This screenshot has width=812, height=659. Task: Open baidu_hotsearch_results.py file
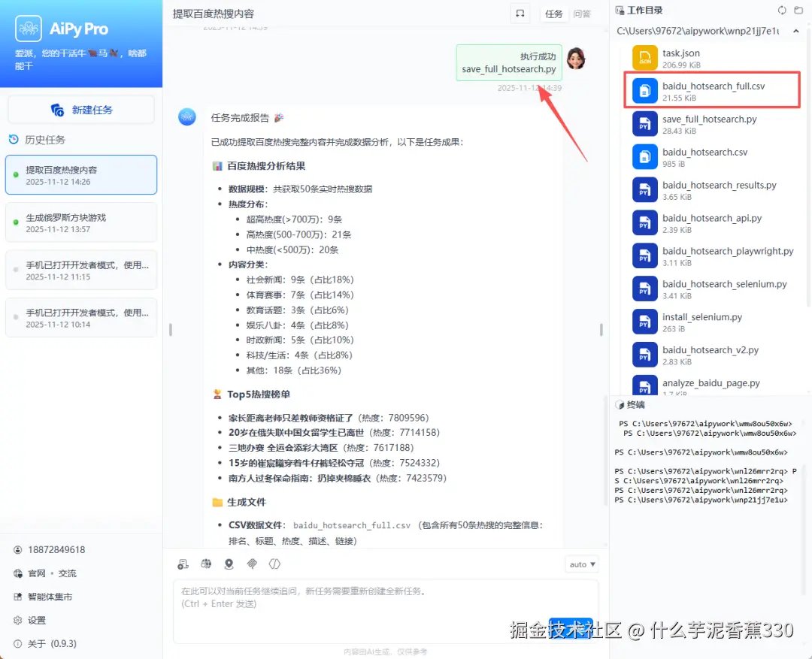[x=712, y=190]
